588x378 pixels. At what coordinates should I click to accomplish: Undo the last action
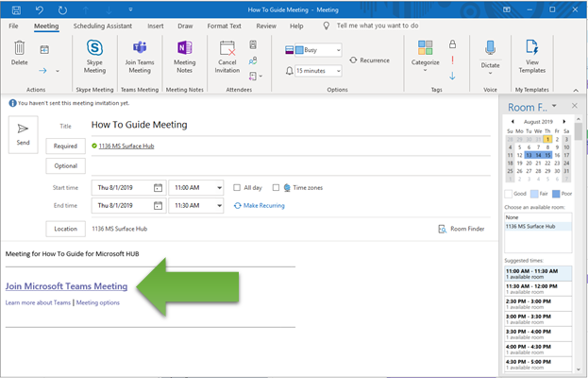click(x=39, y=9)
